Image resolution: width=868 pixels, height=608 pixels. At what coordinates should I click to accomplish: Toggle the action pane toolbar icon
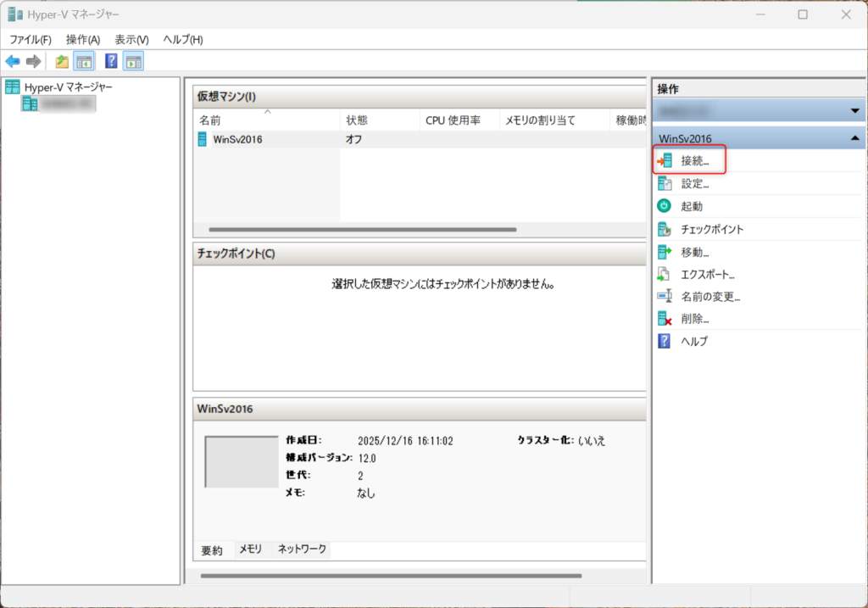click(133, 61)
